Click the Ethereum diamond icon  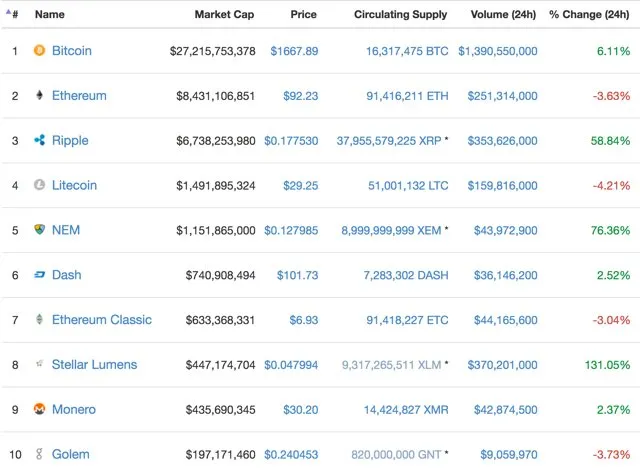pyautogui.click(x=39, y=95)
